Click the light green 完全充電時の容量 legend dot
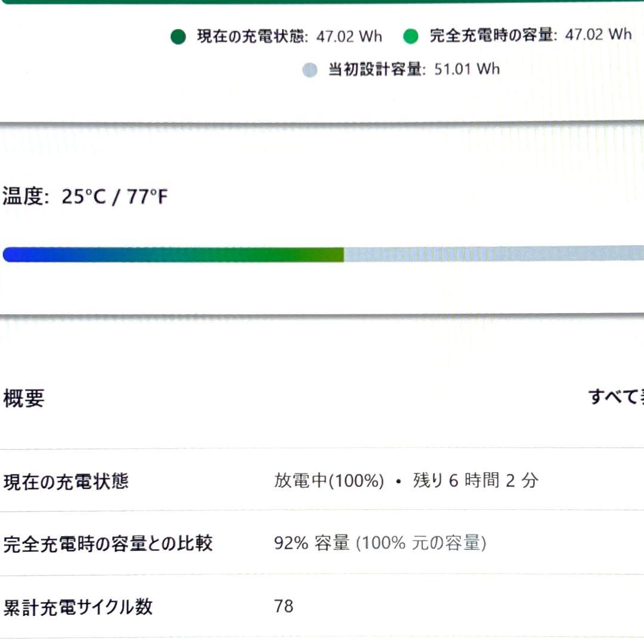This screenshot has width=644, height=644. [410, 35]
